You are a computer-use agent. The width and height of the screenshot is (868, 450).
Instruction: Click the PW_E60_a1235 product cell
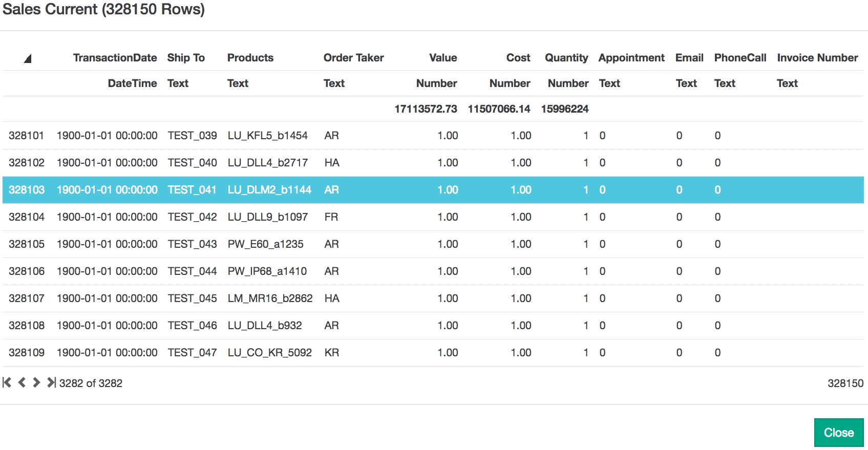tap(265, 244)
